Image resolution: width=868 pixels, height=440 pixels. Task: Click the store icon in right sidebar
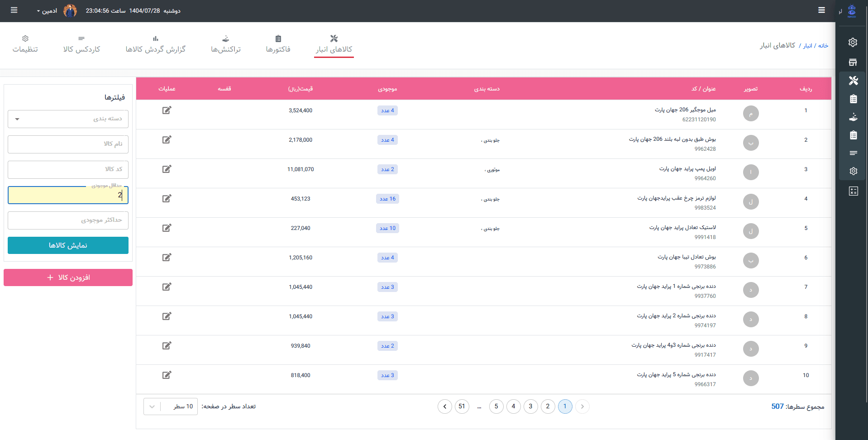click(853, 62)
